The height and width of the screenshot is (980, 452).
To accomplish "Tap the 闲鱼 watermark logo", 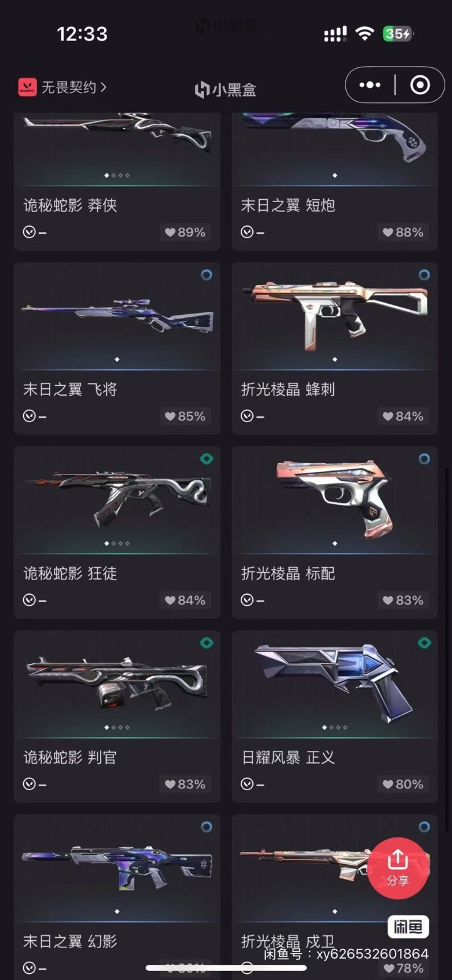I will pyautogui.click(x=408, y=927).
